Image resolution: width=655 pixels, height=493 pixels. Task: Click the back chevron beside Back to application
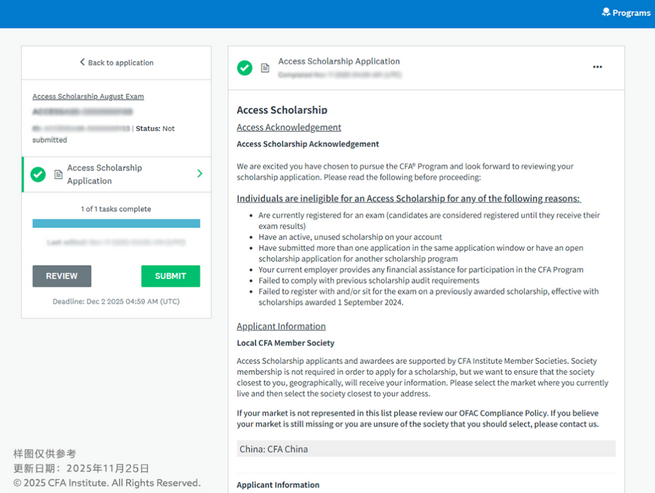(82, 62)
